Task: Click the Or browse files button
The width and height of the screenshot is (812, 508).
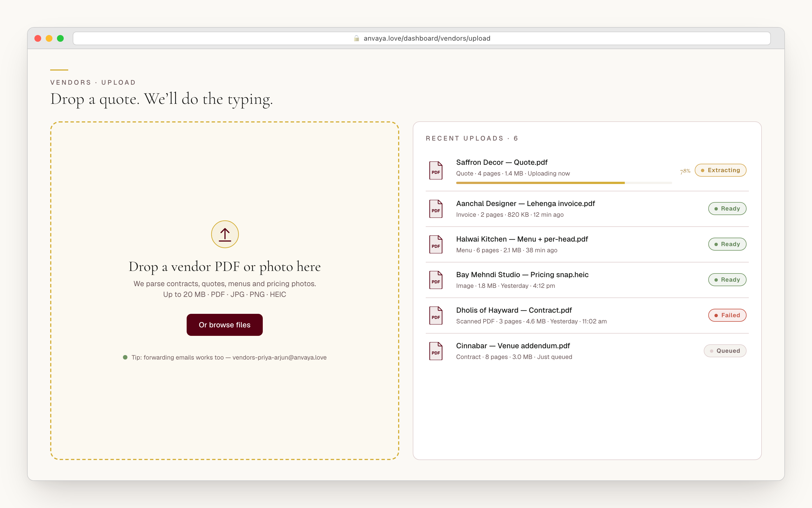Action: [x=224, y=325]
